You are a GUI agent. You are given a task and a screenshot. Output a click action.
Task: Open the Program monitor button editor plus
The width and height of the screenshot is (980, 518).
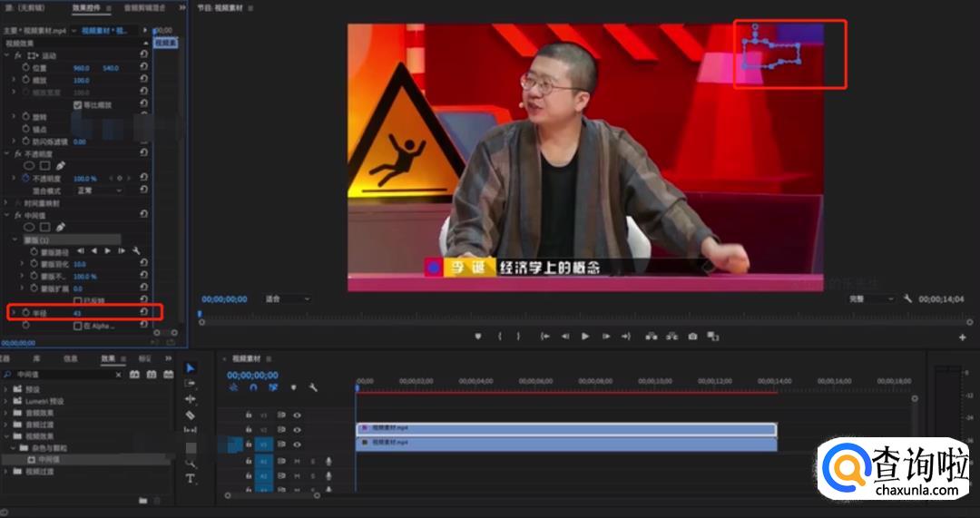[963, 337]
